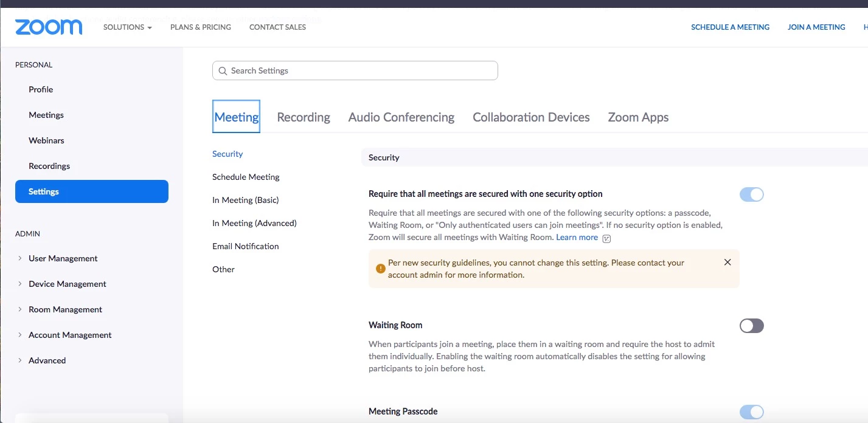868x423 pixels.
Task: Click the Meeting Passcode setting title
Action: click(x=403, y=411)
